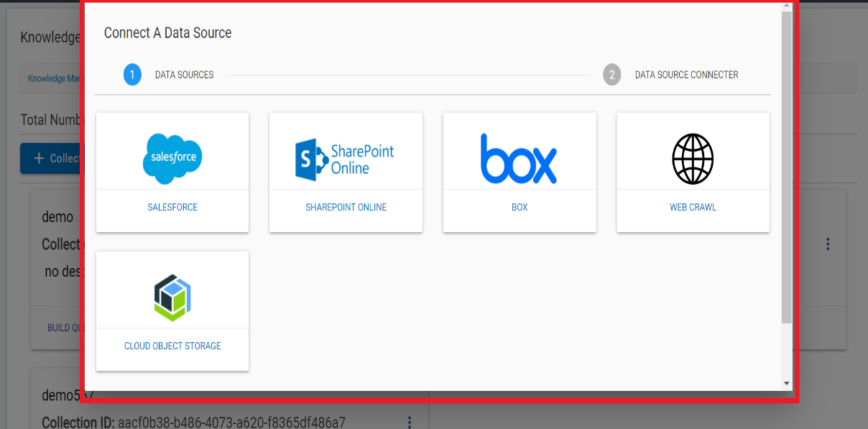Click the Connect A Data Source heading
Screen dimensions: 868x429
point(167,32)
